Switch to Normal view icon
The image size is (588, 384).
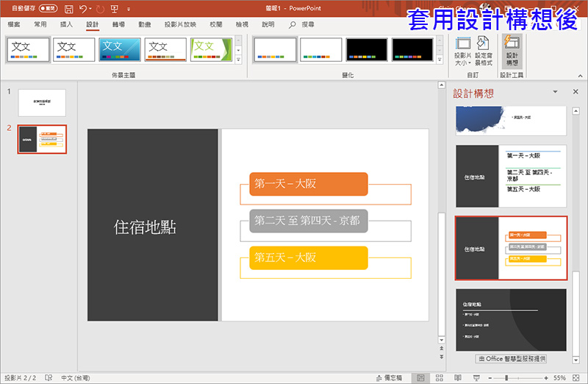tap(420, 377)
